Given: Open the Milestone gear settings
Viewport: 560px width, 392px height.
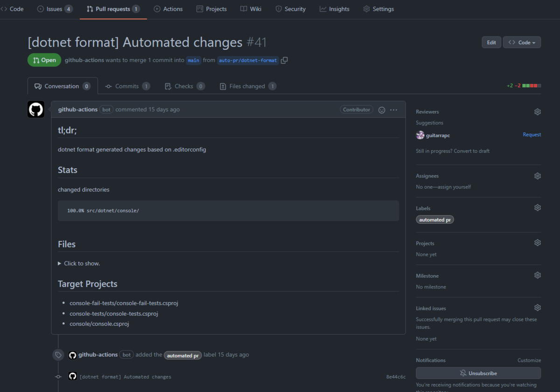Looking at the screenshot, I should tap(538, 275).
